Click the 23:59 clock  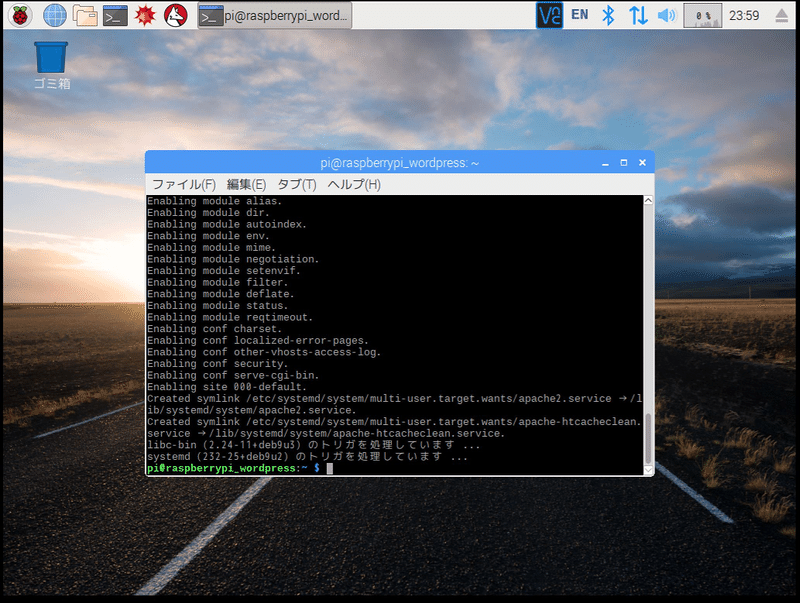[x=744, y=16]
